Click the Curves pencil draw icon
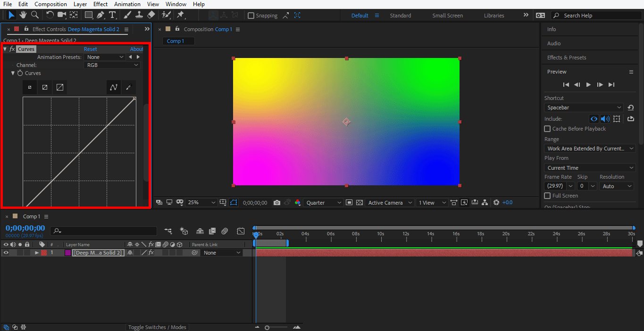644x331 pixels. (x=128, y=87)
